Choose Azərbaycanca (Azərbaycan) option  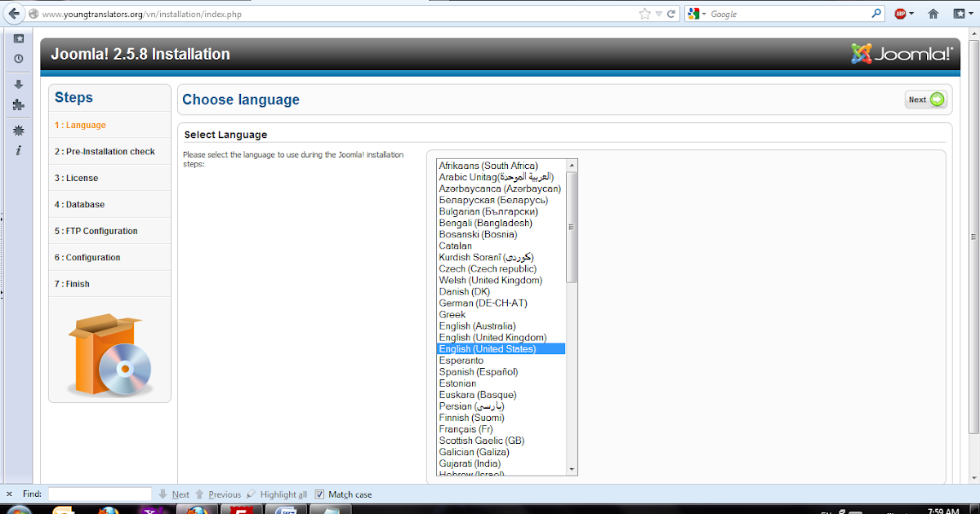click(x=501, y=188)
